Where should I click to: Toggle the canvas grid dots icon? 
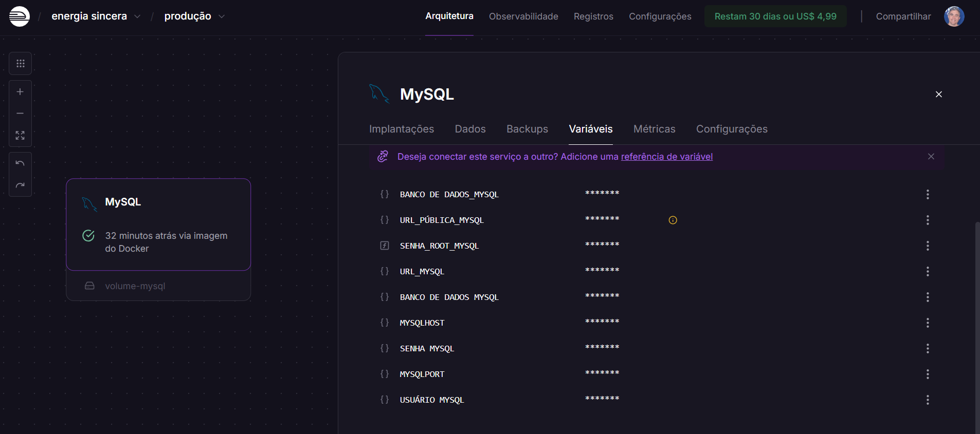20,64
